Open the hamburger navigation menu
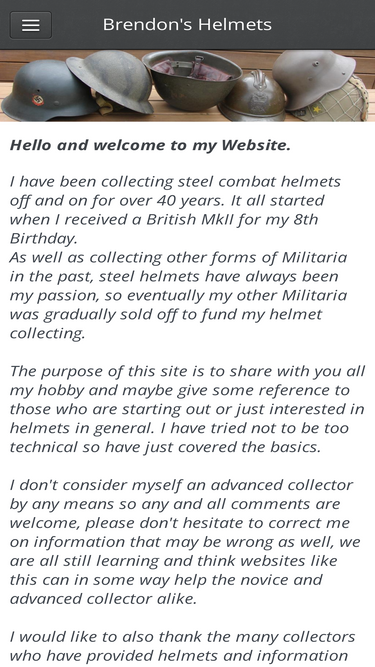Screen dimensions: 375x667 [x=31, y=25]
